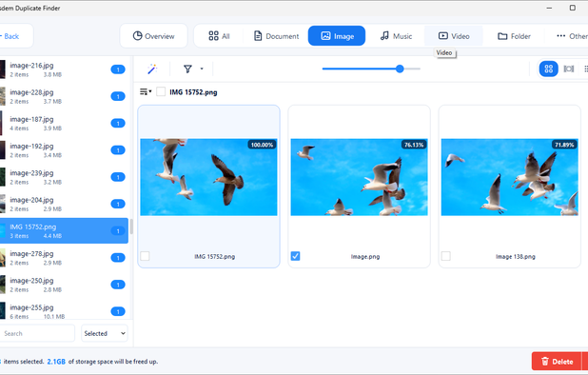Click the thumbnail icon of image-278.jpg row
The height and width of the screenshot is (375, 588).
point(3,258)
